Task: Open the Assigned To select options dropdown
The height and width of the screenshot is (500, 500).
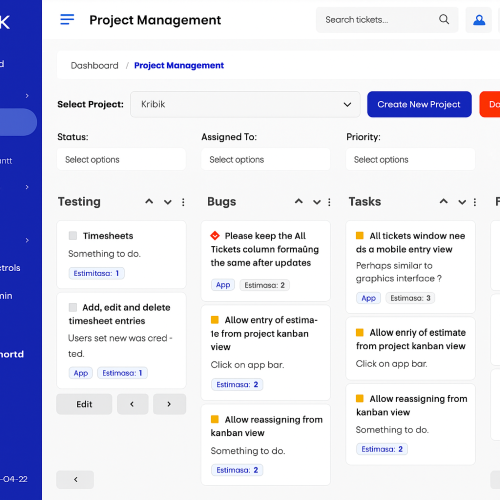Action: [x=266, y=159]
